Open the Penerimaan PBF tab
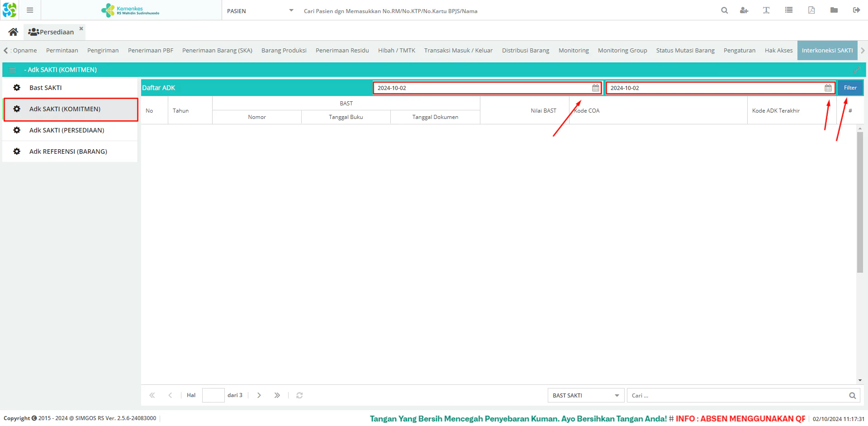The image size is (868, 426). [151, 51]
